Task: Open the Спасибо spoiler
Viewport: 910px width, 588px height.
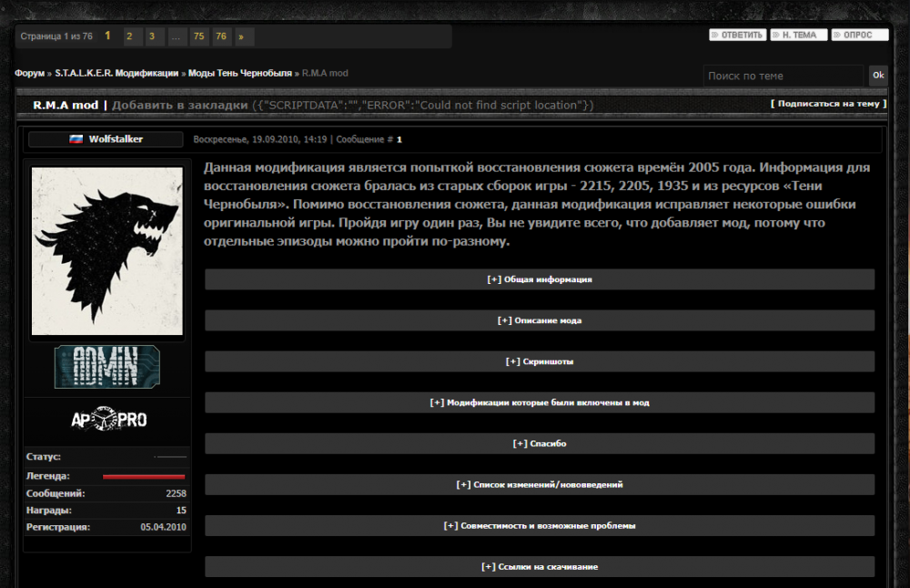Action: 539,443
